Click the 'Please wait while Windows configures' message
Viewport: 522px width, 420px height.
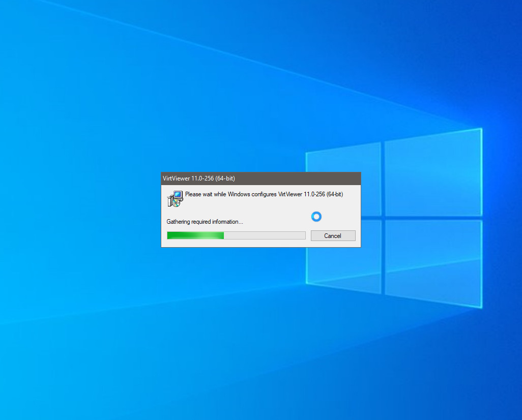tap(264, 194)
